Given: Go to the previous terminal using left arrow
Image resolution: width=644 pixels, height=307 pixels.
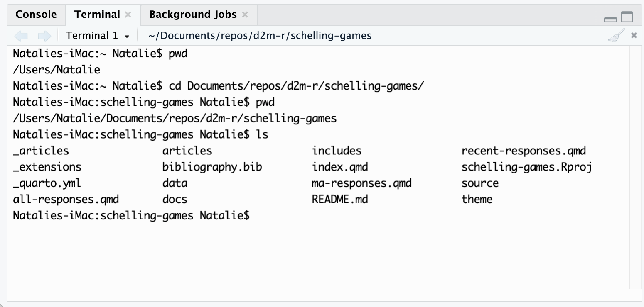Looking at the screenshot, I should click(21, 36).
